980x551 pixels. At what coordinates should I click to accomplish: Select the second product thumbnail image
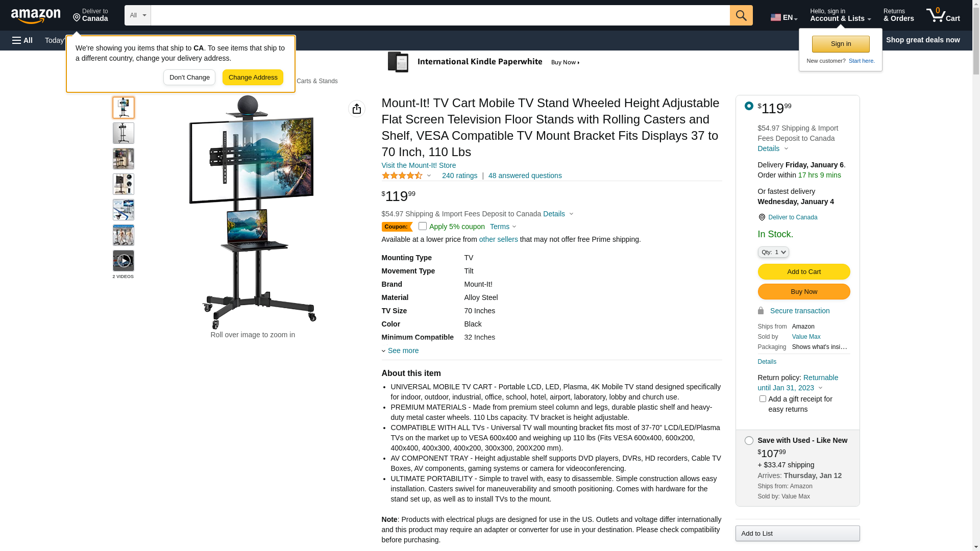click(124, 133)
